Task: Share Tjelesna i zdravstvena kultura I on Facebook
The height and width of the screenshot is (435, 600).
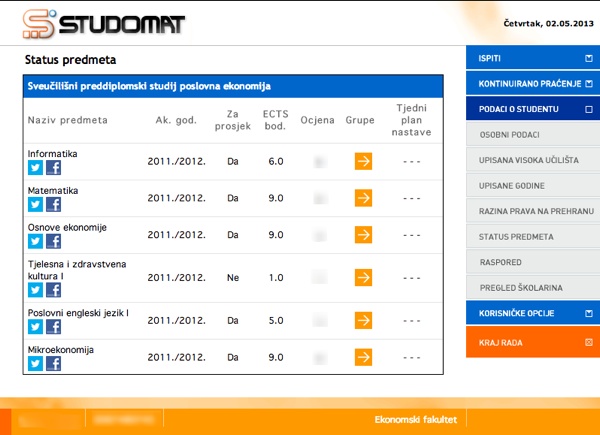Action: pos(54,290)
